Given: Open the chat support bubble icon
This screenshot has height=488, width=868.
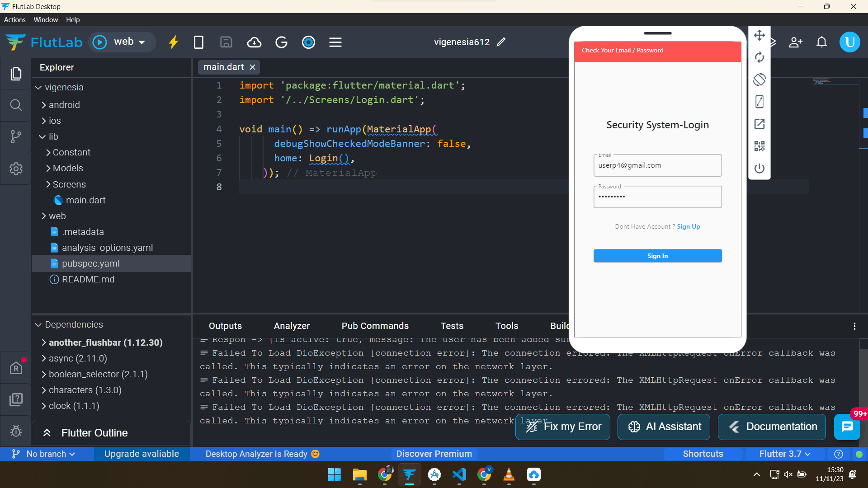Looking at the screenshot, I should (x=847, y=427).
